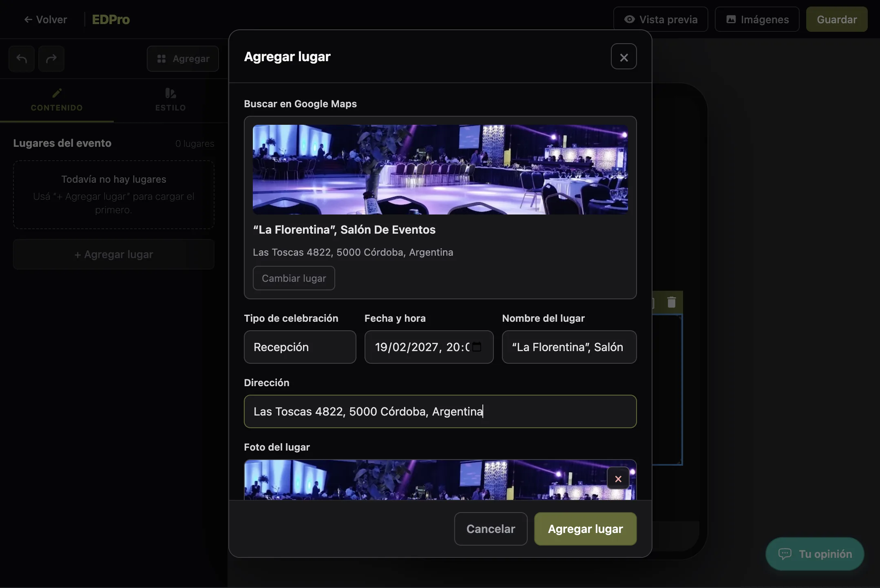Click the 0 lugares counter
880x588 pixels.
tap(195, 144)
